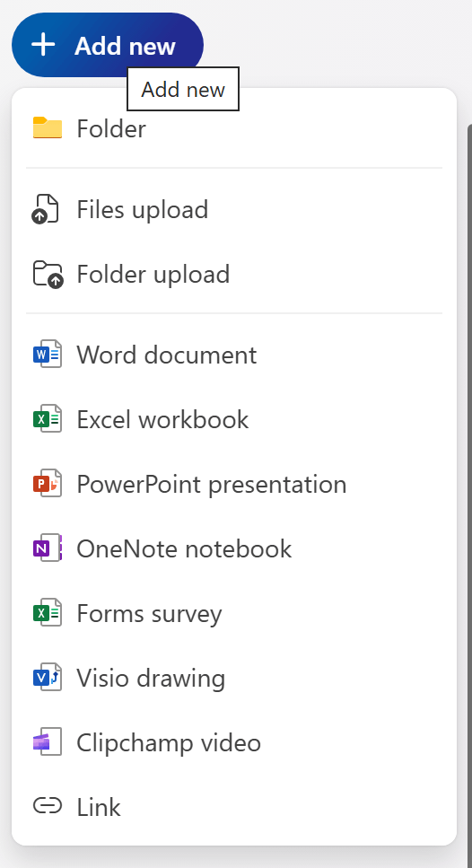Create a new Folder from the menu
This screenshot has width=472, height=868.
(x=234, y=128)
